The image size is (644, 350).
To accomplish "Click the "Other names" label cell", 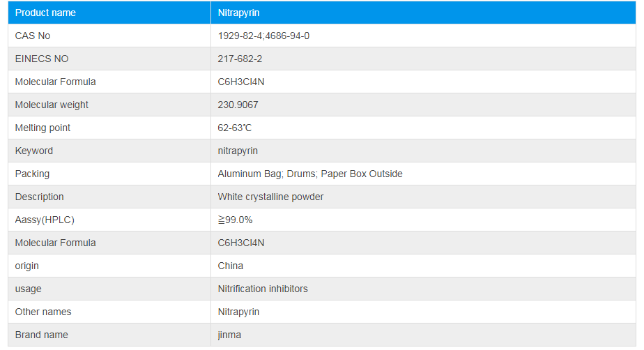I will [43, 312].
